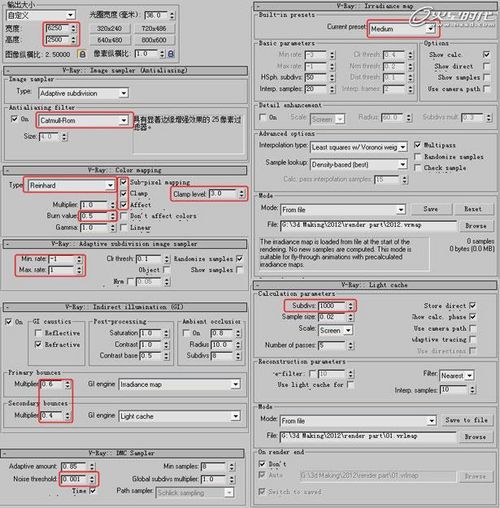Screen dimensions: 500x508
Task: Click the Burn value field
Action: tap(95, 216)
